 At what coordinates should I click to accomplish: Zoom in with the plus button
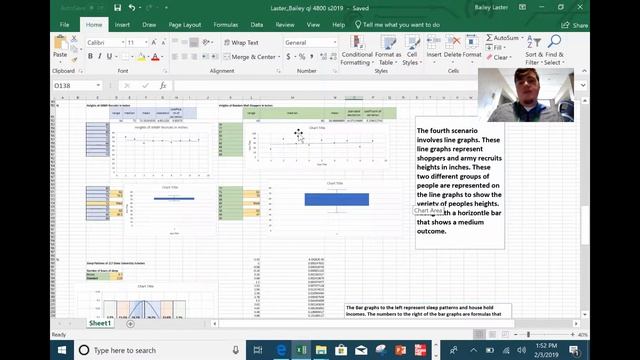click(x=573, y=335)
